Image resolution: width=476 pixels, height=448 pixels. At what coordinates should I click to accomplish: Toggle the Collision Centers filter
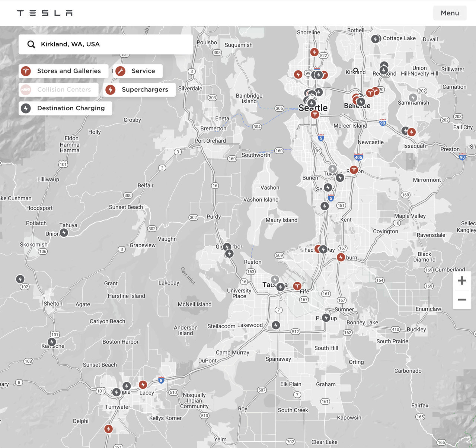click(x=58, y=90)
